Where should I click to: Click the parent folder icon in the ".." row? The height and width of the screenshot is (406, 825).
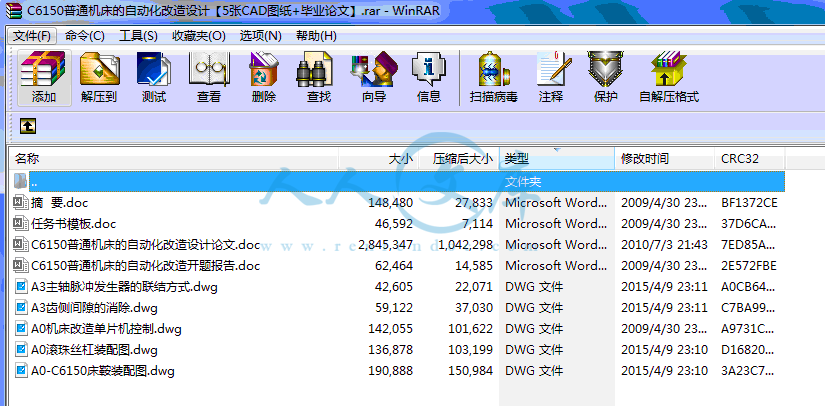(19, 181)
